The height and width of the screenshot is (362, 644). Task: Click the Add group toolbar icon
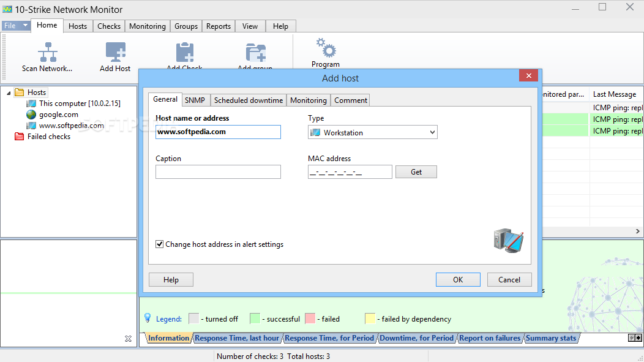255,52
